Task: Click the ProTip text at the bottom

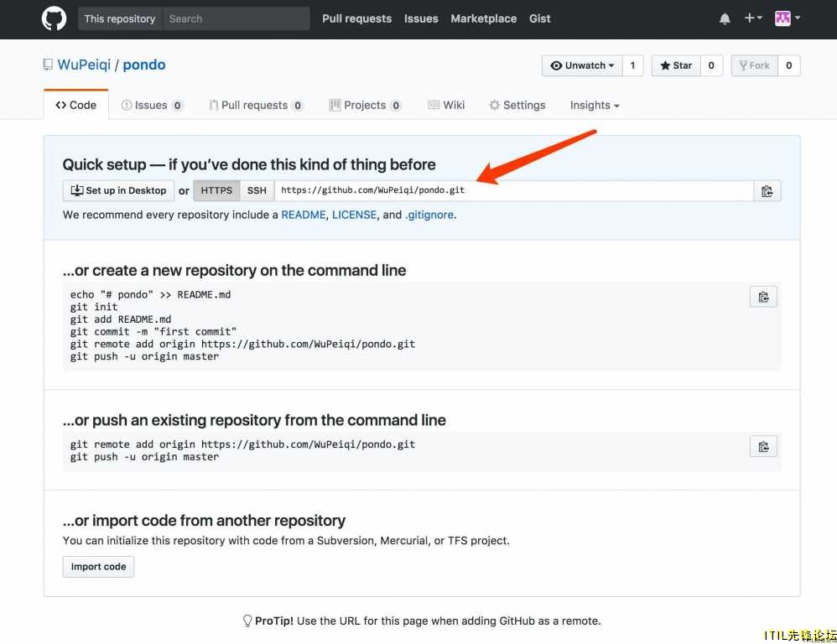Action: pyautogui.click(x=422, y=621)
